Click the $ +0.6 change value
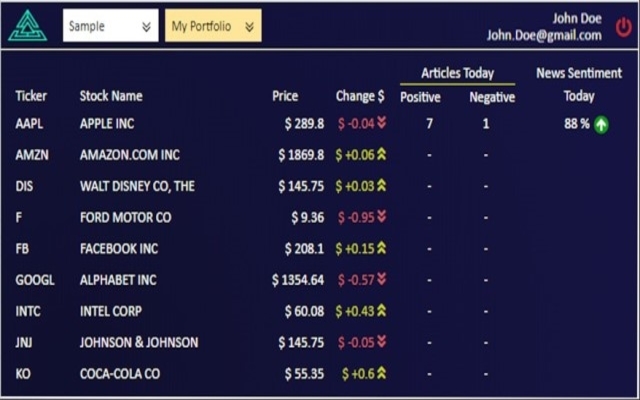The height and width of the screenshot is (400, 640). click(x=358, y=374)
